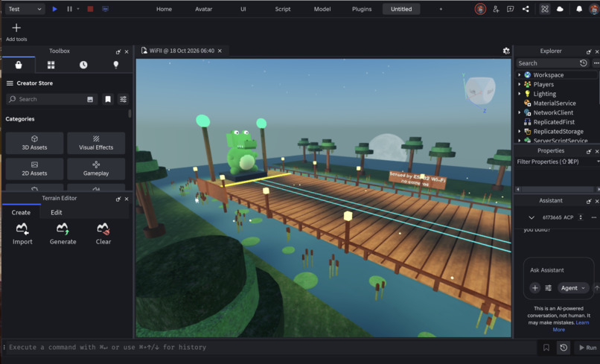Expand the NetworkClient tree node
The width and height of the screenshot is (600, 364).
click(520, 112)
